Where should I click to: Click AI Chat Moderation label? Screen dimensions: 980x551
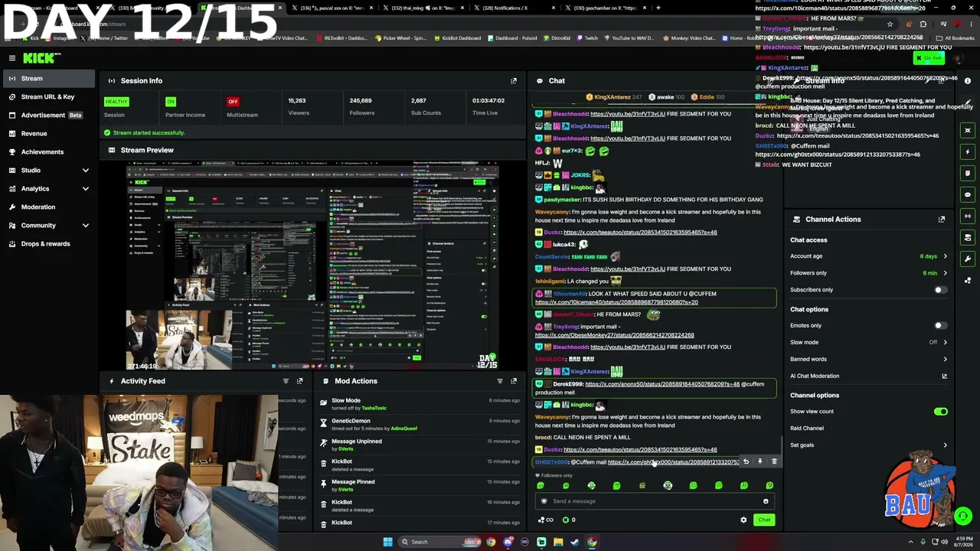pyautogui.click(x=815, y=376)
